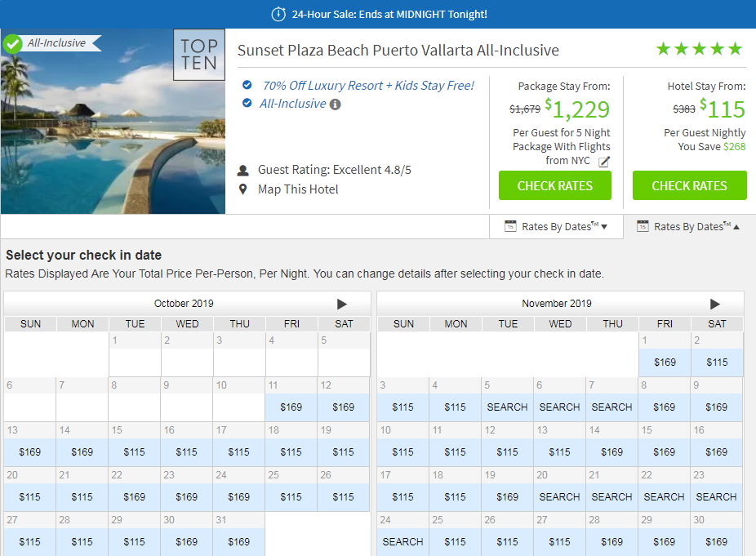Click SEARCH on November 5
The width and height of the screenshot is (756, 556).
(x=507, y=407)
